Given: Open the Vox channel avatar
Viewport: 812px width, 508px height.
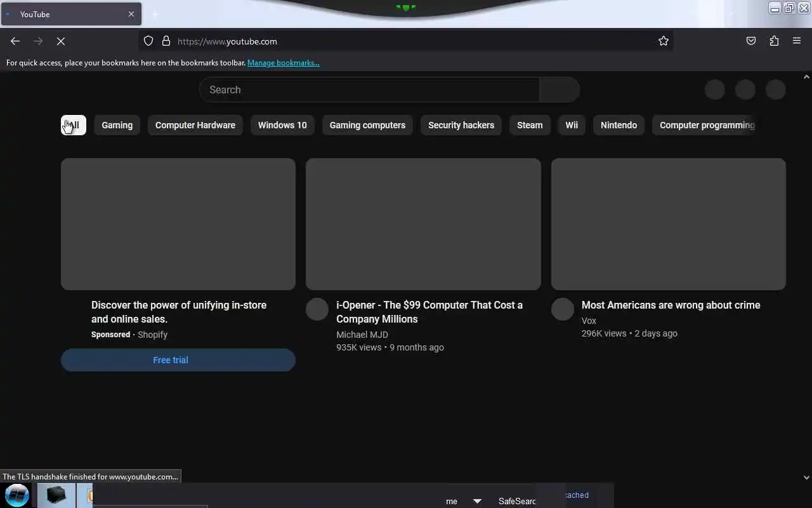Looking at the screenshot, I should pos(563,309).
